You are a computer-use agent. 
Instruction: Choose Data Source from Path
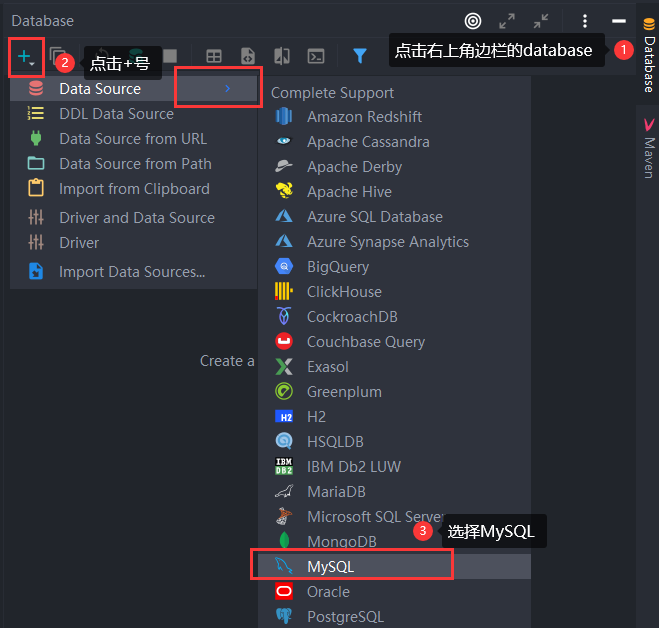point(134,164)
